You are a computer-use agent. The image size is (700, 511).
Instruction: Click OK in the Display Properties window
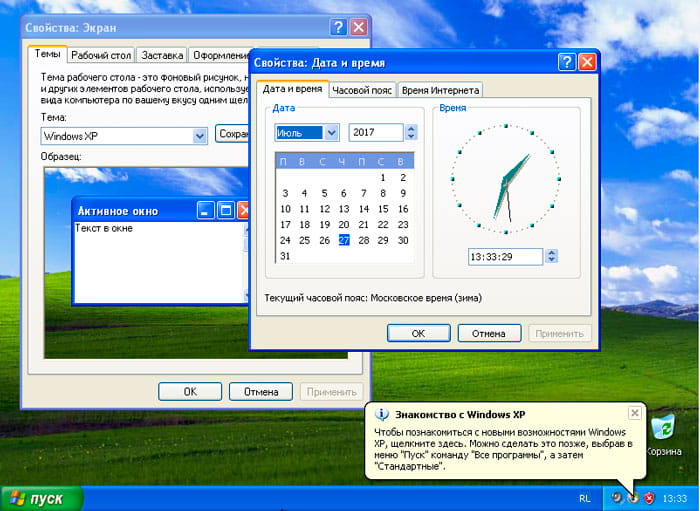coord(190,392)
